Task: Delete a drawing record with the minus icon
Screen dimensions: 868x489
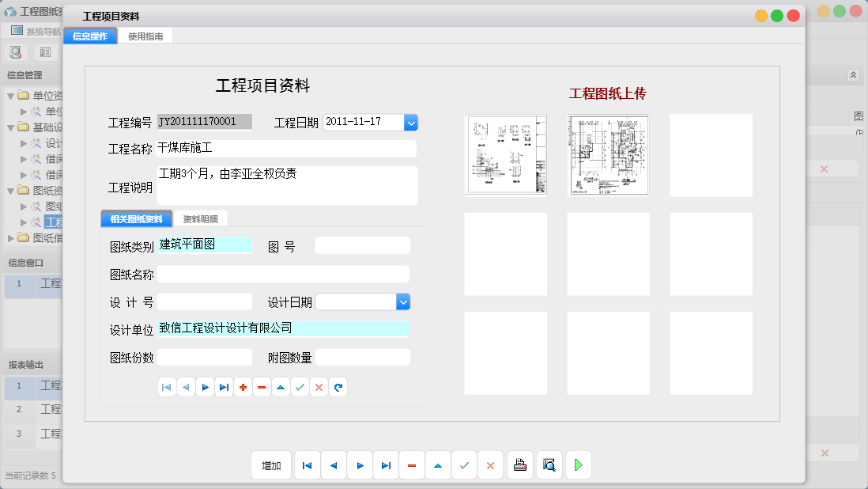Action: (262, 387)
